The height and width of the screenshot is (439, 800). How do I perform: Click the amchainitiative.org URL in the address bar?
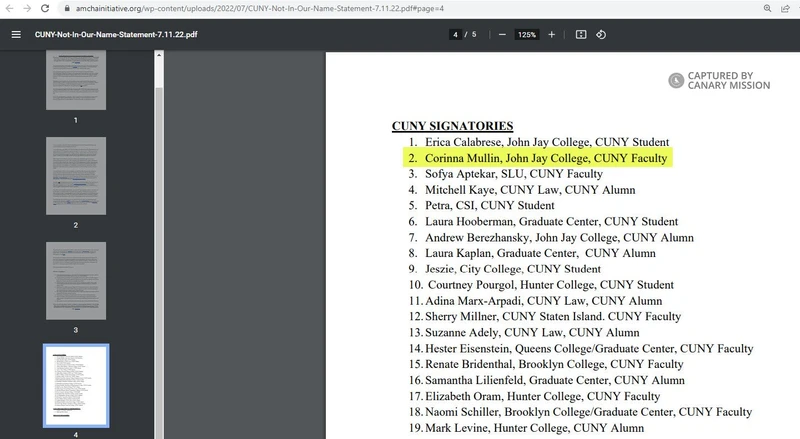click(260, 9)
